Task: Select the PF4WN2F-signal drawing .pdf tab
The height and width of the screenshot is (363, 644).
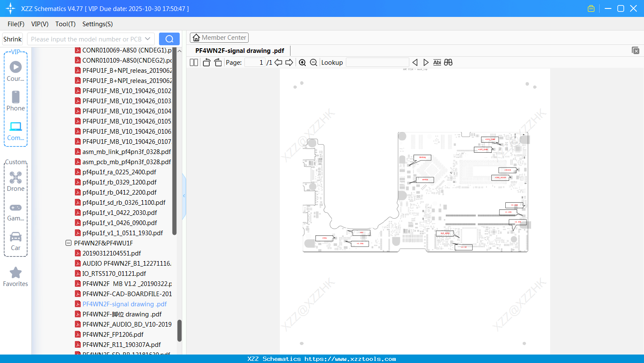Action: [240, 51]
